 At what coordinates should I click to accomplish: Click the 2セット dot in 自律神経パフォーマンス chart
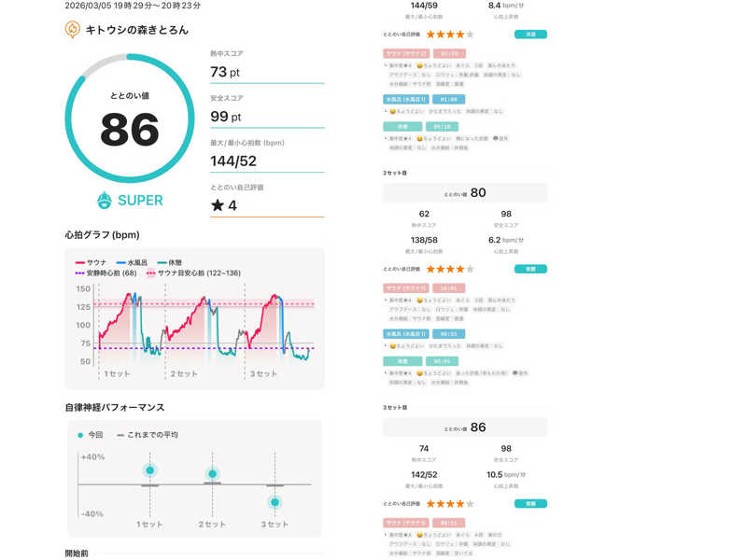pos(213,474)
